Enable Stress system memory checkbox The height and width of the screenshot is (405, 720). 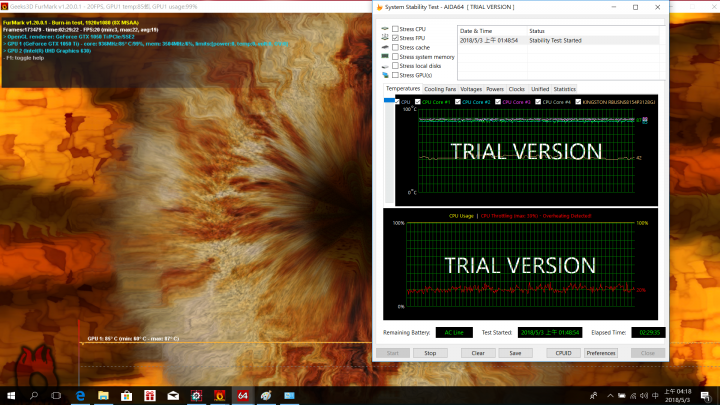[x=395, y=57]
